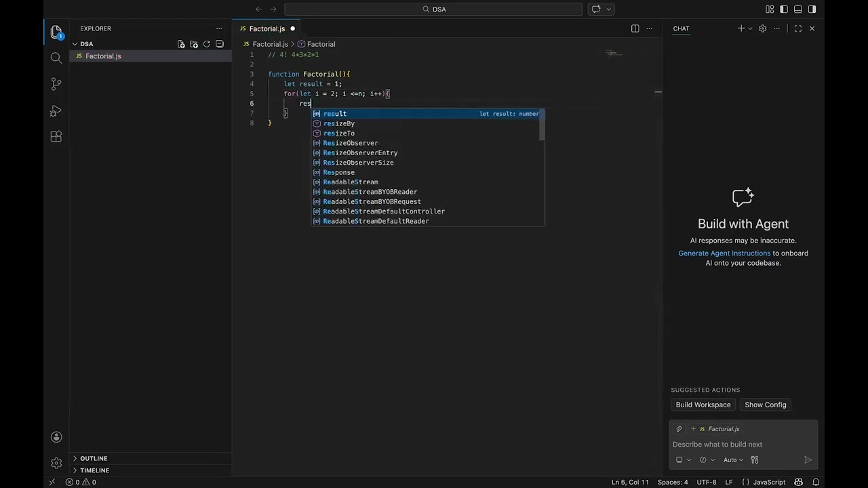Open chat settings gear
Image resolution: width=868 pixels, height=488 pixels.
[x=763, y=28]
